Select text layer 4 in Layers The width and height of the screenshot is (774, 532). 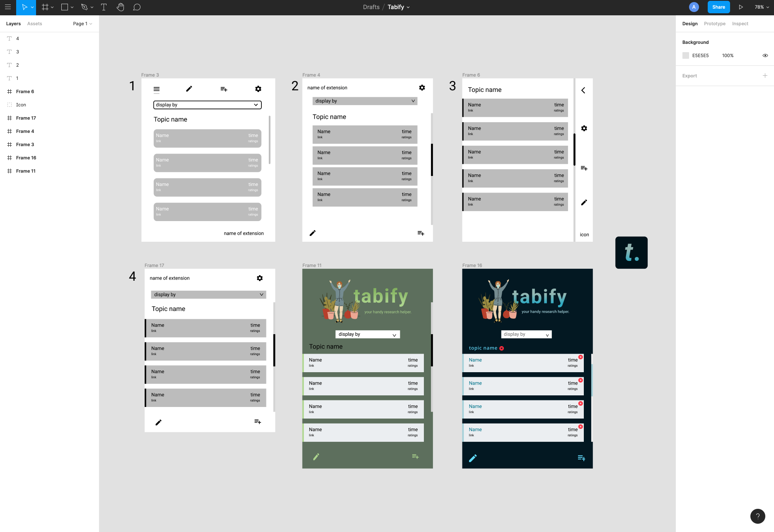(49, 39)
